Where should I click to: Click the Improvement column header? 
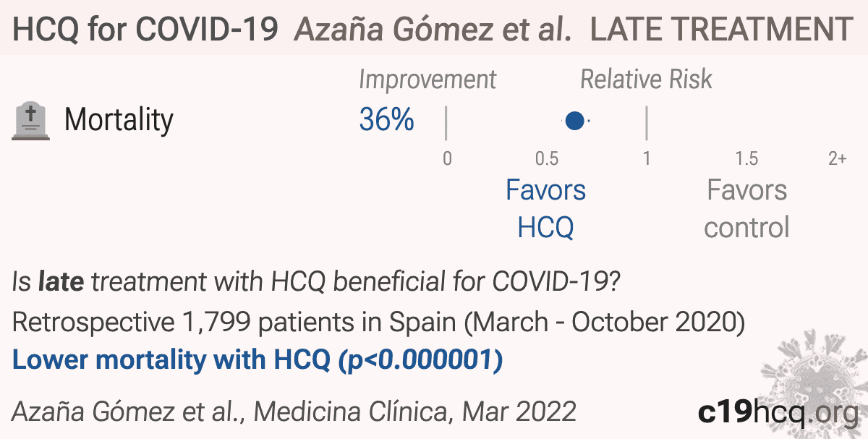(x=427, y=80)
